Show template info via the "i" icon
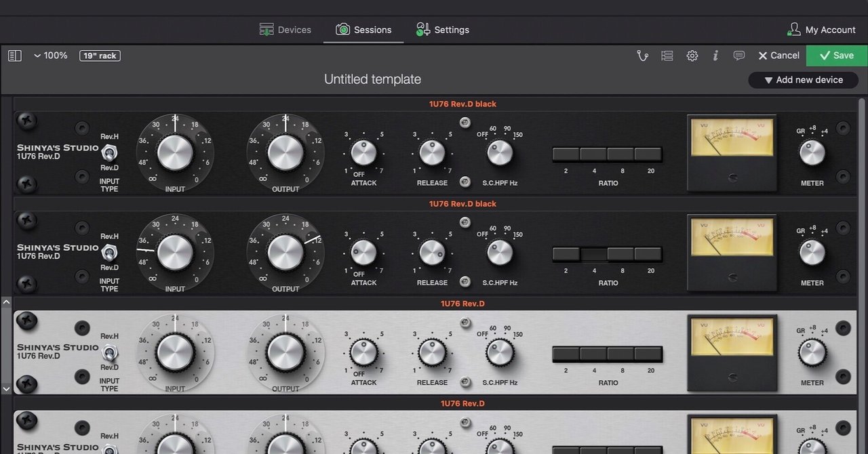 click(x=715, y=56)
